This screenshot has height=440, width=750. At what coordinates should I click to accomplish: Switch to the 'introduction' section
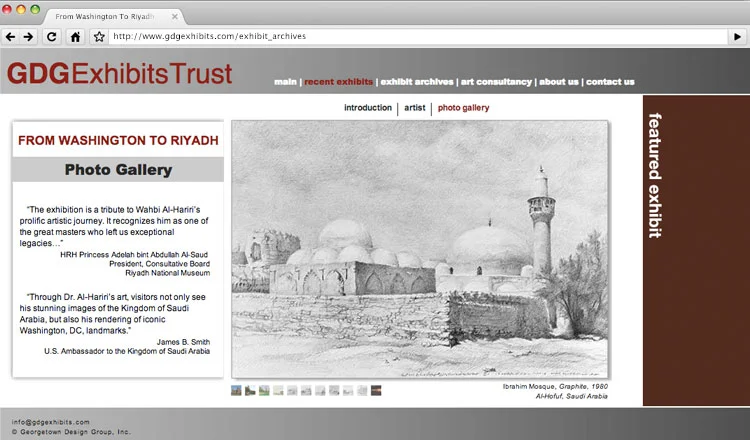(368, 108)
